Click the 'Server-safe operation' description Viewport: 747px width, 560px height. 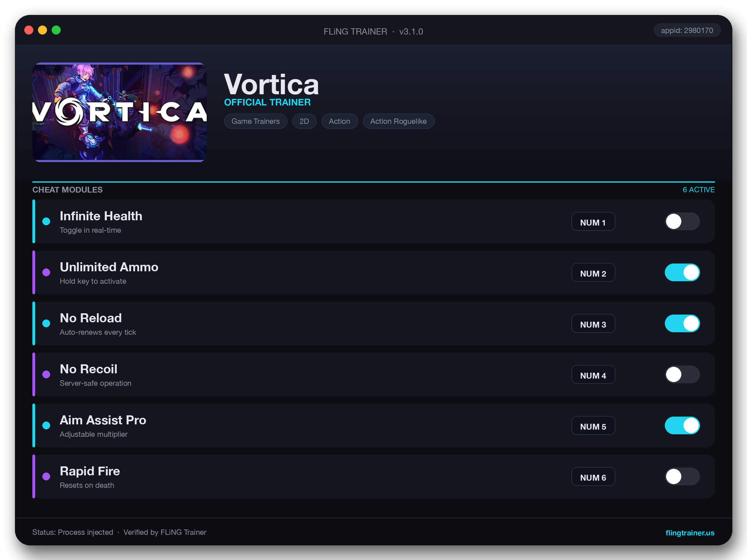96,383
